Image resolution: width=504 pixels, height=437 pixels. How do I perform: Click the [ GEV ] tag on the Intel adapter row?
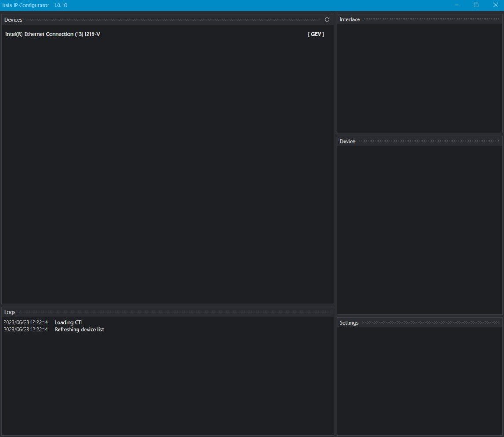pos(316,34)
